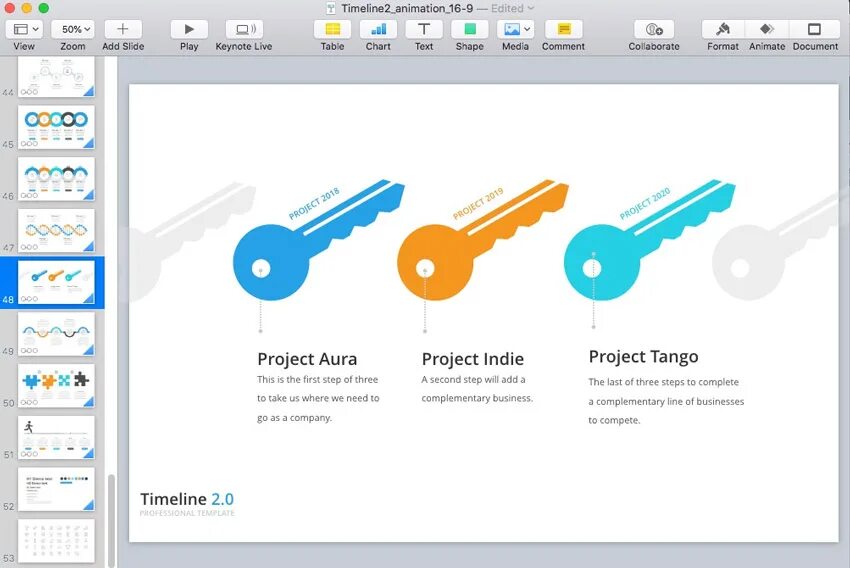The image size is (850, 568).
Task: Open the View menu button
Action: [x=24, y=29]
